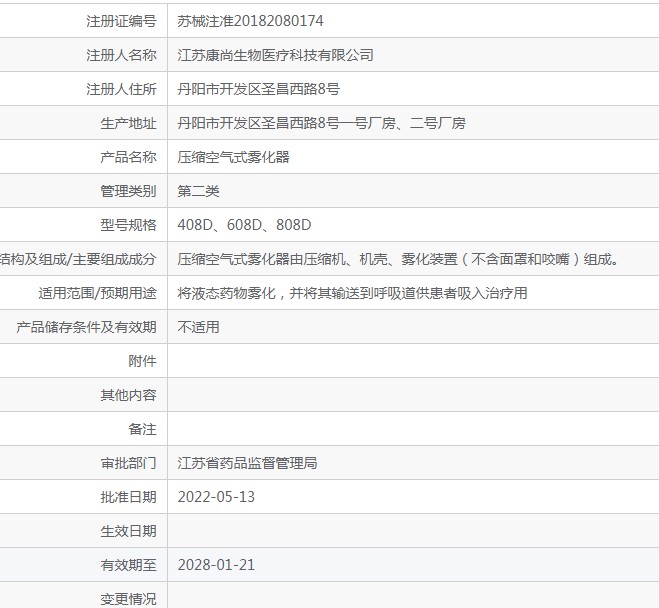Click the label 审批部门
Screen dimensions: 659x608
pyautogui.click(x=128, y=463)
